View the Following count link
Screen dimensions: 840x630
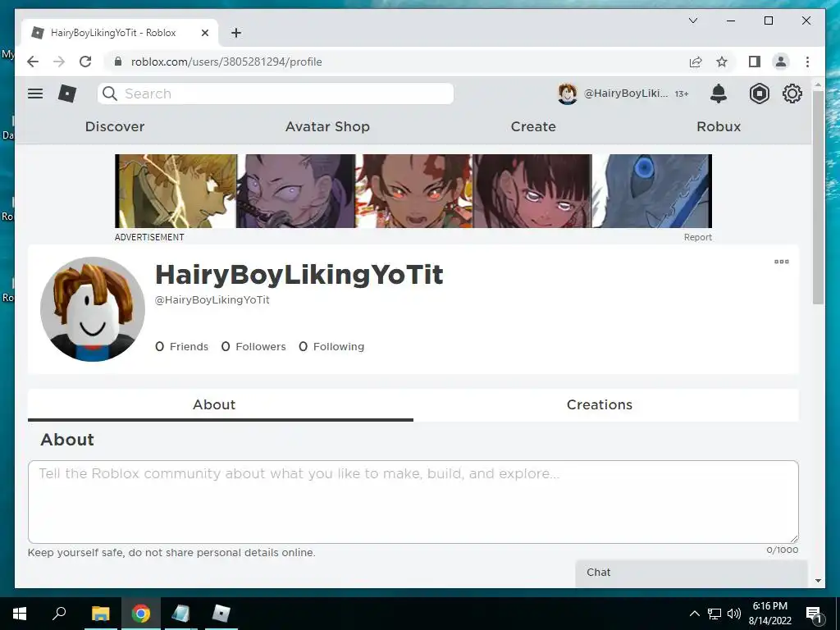(331, 347)
